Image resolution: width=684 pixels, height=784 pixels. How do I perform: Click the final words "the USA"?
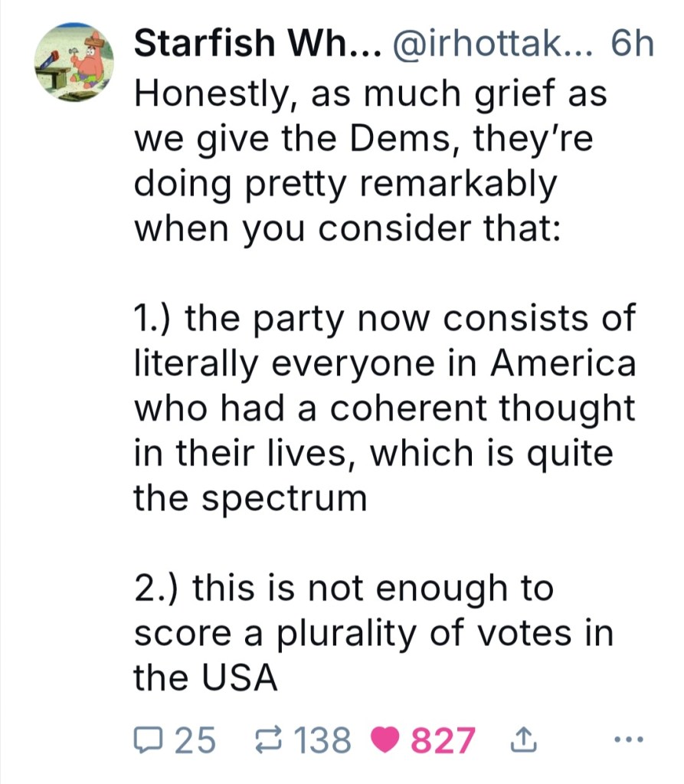(x=205, y=677)
